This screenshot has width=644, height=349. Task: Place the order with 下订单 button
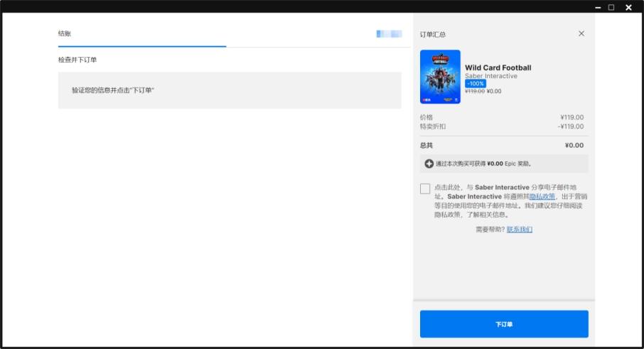[504, 324]
